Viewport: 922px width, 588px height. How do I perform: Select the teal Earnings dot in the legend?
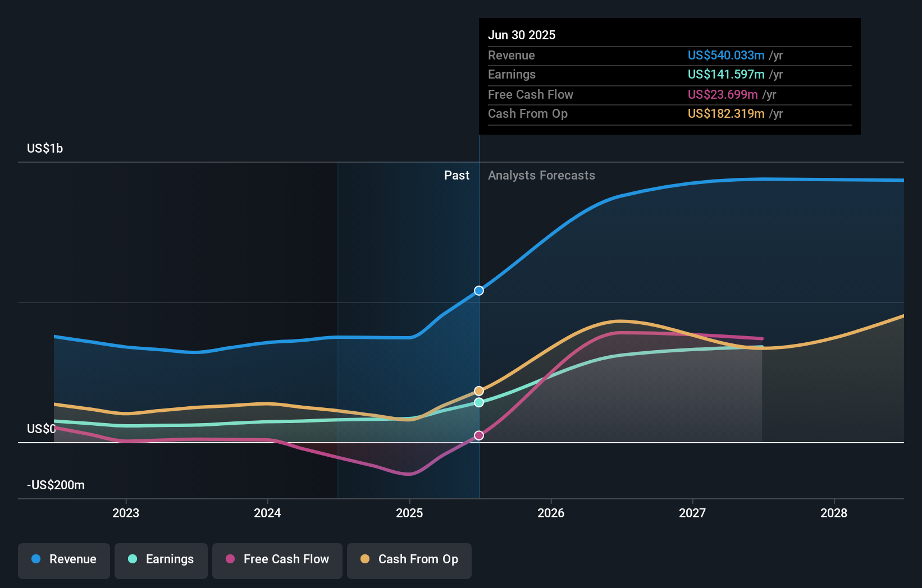point(131,559)
